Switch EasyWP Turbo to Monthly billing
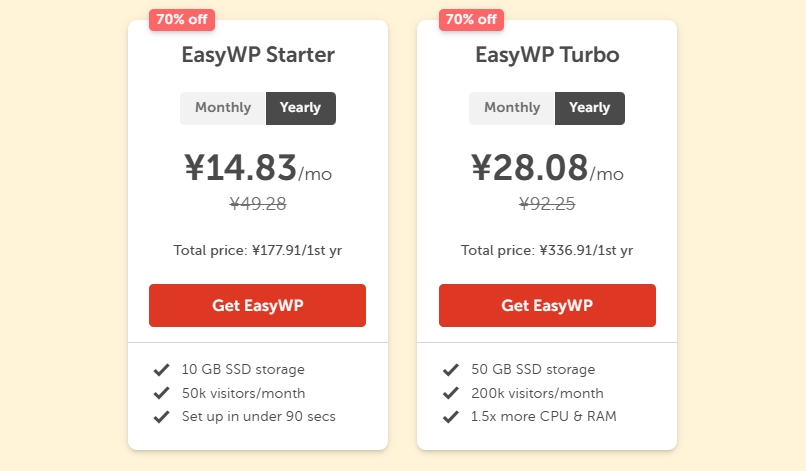The height and width of the screenshot is (471, 806). tap(512, 108)
